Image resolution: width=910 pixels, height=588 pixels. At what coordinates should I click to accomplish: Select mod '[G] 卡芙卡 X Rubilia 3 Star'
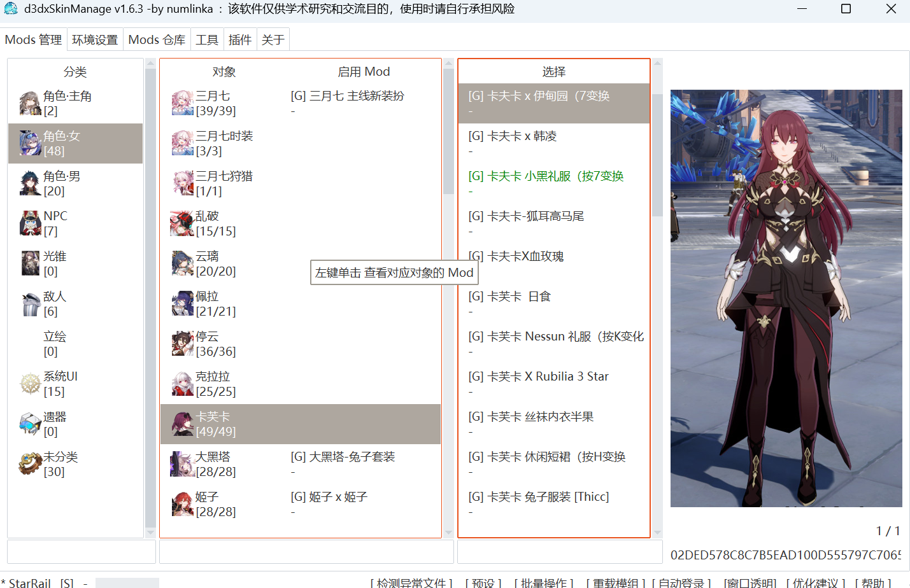pos(554,384)
